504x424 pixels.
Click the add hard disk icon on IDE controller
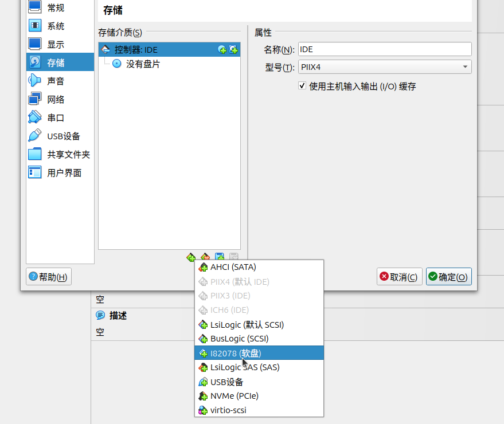pyautogui.click(x=233, y=50)
